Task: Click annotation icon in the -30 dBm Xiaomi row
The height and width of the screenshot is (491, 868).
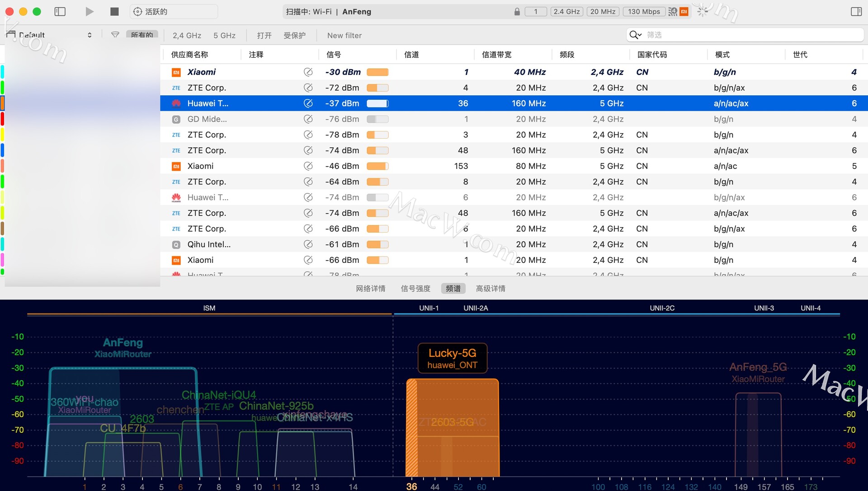Action: pyautogui.click(x=308, y=72)
